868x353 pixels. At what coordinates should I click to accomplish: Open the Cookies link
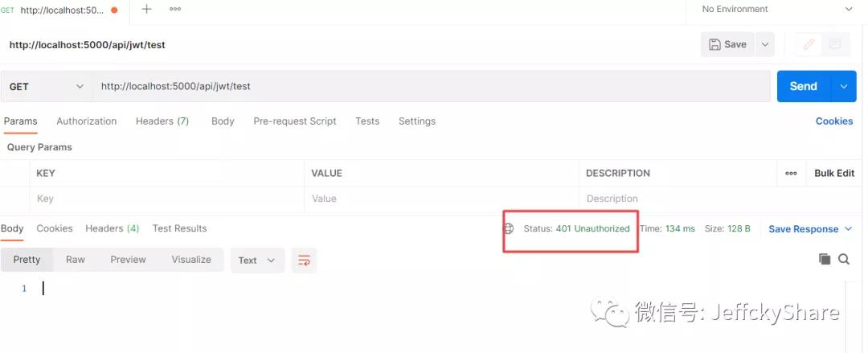click(834, 121)
